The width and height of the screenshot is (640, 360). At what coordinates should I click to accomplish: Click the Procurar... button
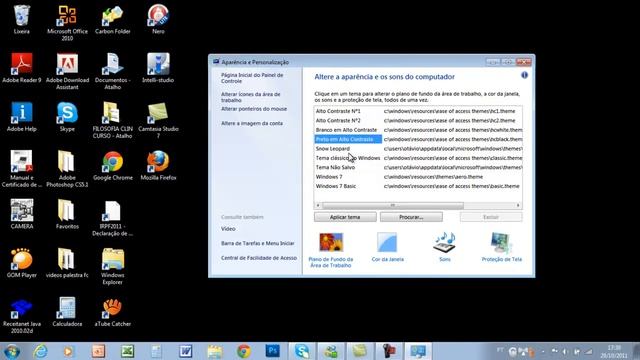(411, 217)
